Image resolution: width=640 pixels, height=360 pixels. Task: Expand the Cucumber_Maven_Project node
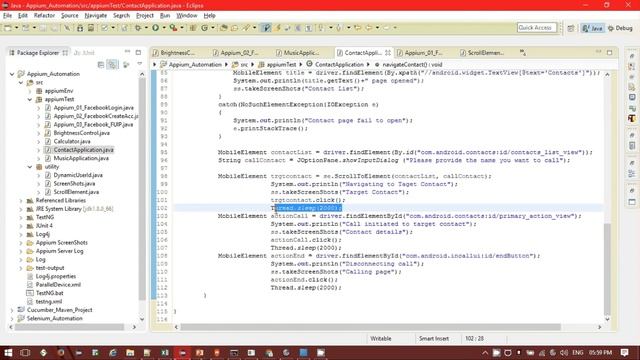point(12,310)
